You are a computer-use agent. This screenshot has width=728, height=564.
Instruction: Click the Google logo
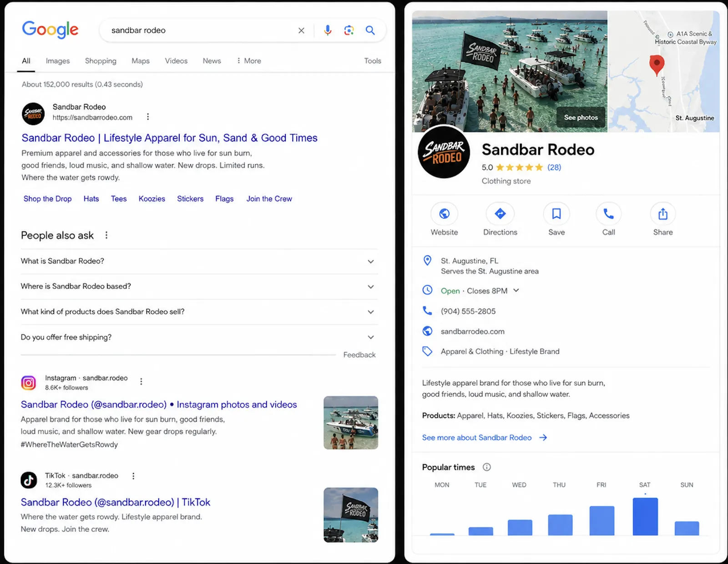pos(51,30)
